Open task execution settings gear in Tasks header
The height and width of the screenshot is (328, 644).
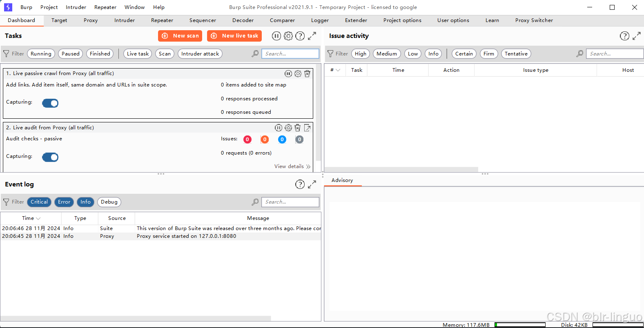(x=288, y=36)
